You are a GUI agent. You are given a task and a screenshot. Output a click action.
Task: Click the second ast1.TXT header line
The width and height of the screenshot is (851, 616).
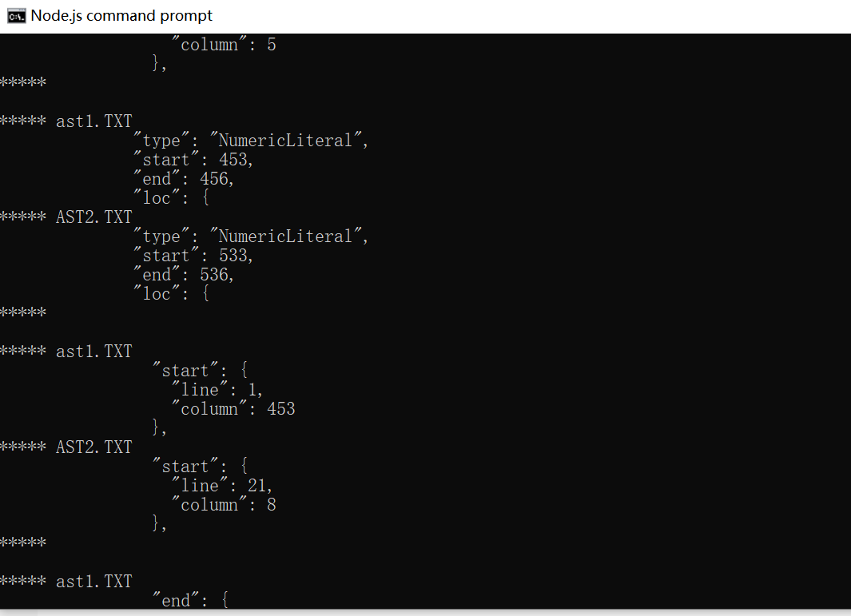(x=66, y=352)
